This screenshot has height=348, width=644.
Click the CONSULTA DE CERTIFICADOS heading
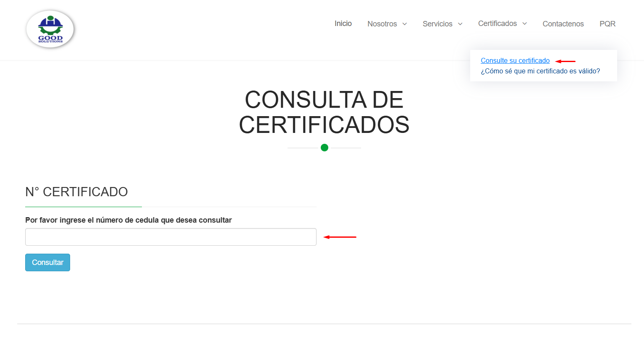click(324, 112)
